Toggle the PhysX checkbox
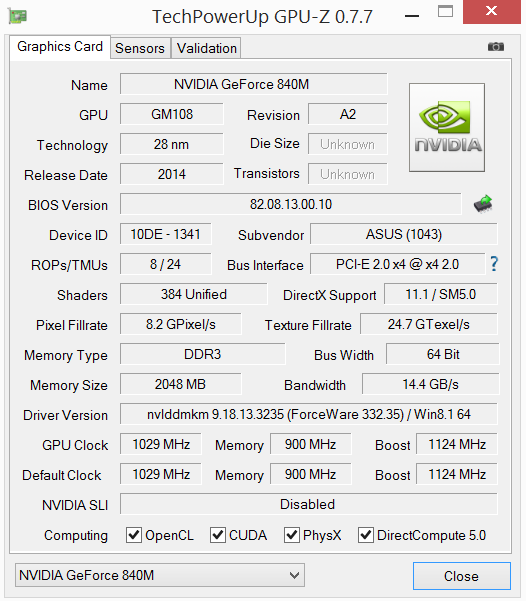The width and height of the screenshot is (526, 601). (292, 535)
